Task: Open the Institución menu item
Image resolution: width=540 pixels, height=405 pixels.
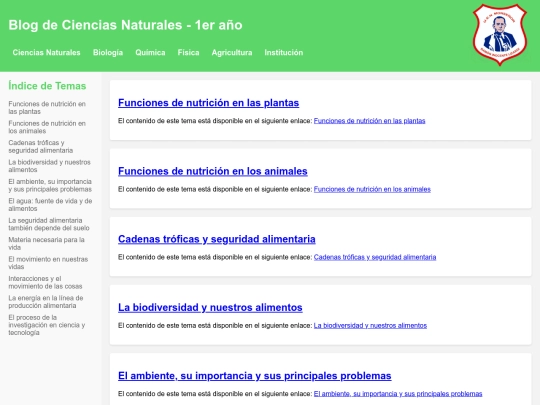Action: click(284, 52)
